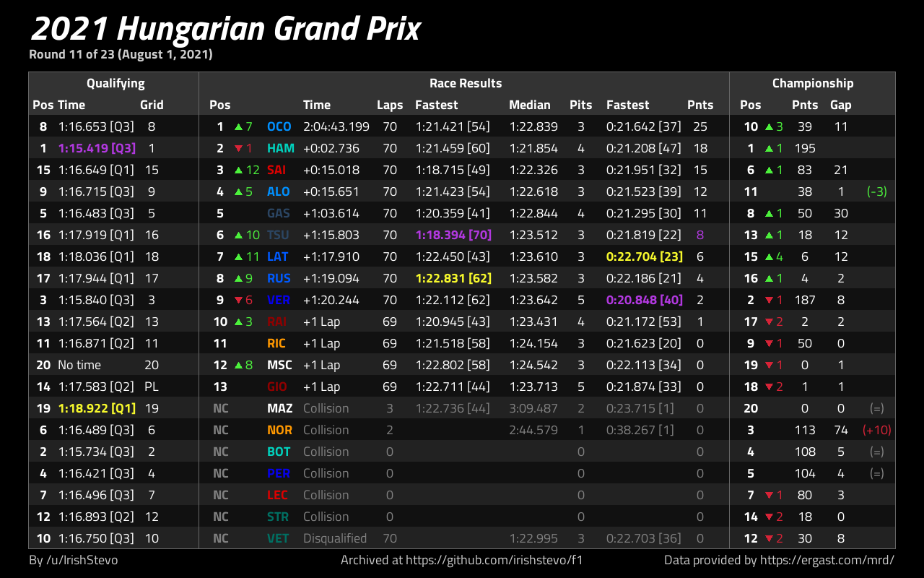
Task: Click driver code RAI
Action: (276, 322)
